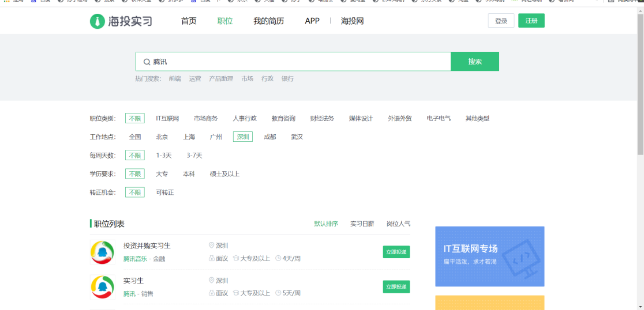Click location pin icon for 实习生 job
Viewport: 644px width, 310px height.
coord(212,281)
